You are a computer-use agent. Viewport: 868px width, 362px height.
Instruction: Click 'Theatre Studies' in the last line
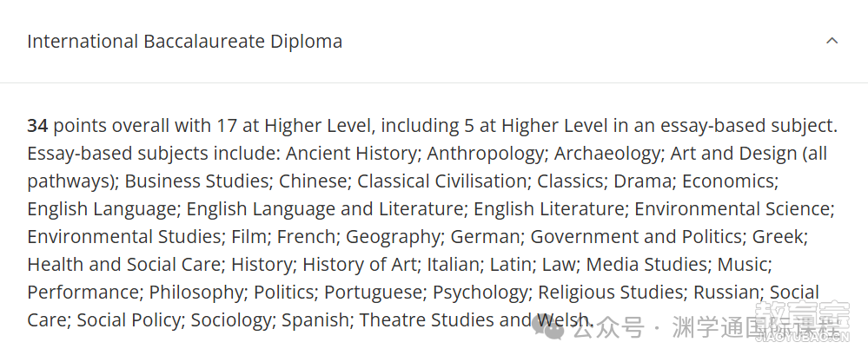click(427, 319)
